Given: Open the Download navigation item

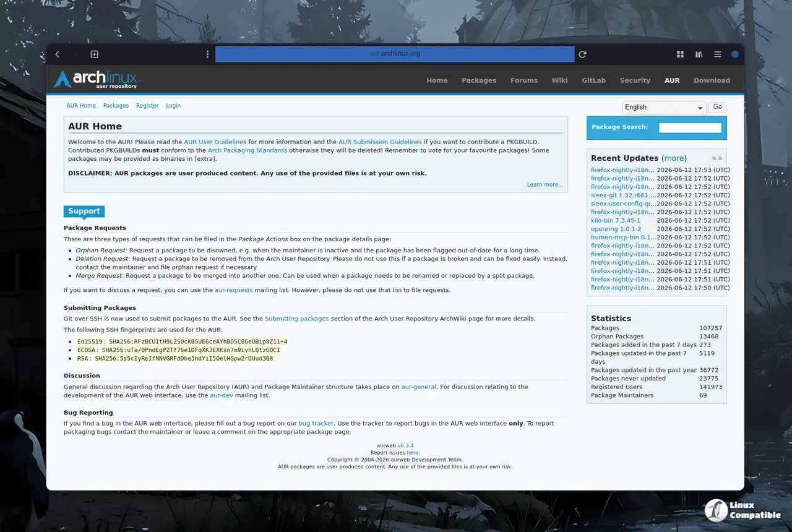Looking at the screenshot, I should (712, 80).
